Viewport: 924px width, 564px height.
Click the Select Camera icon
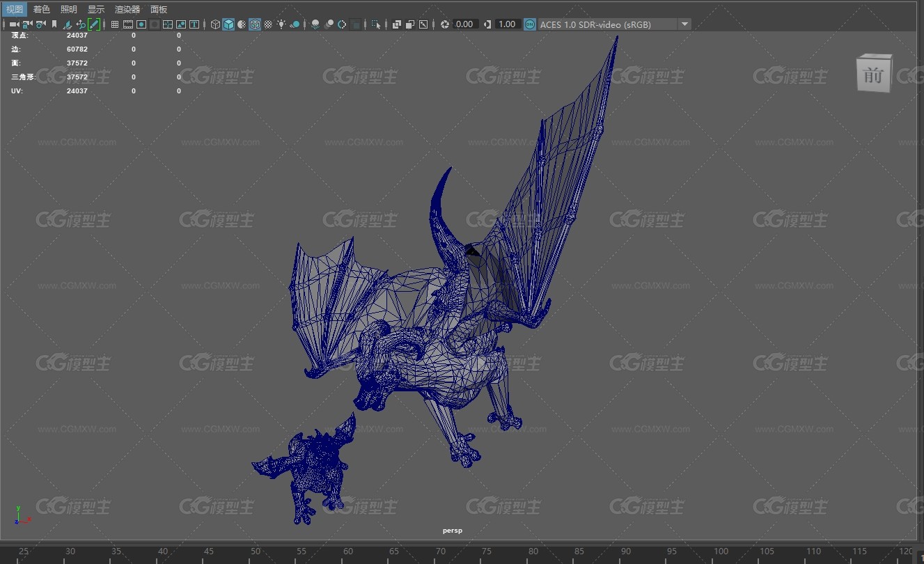14,24
